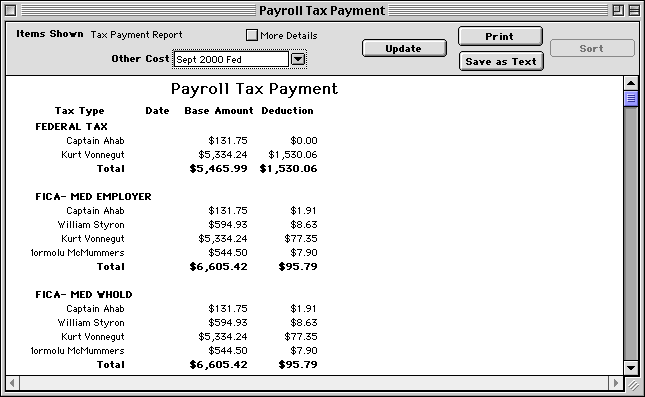Click the Sort button
645x397 pixels.
click(x=592, y=48)
